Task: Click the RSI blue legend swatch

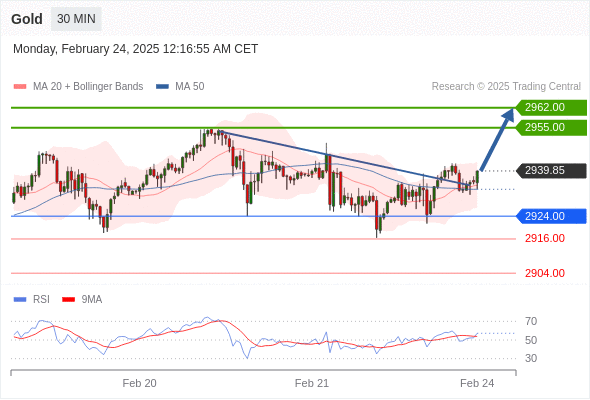Action: pos(20,300)
